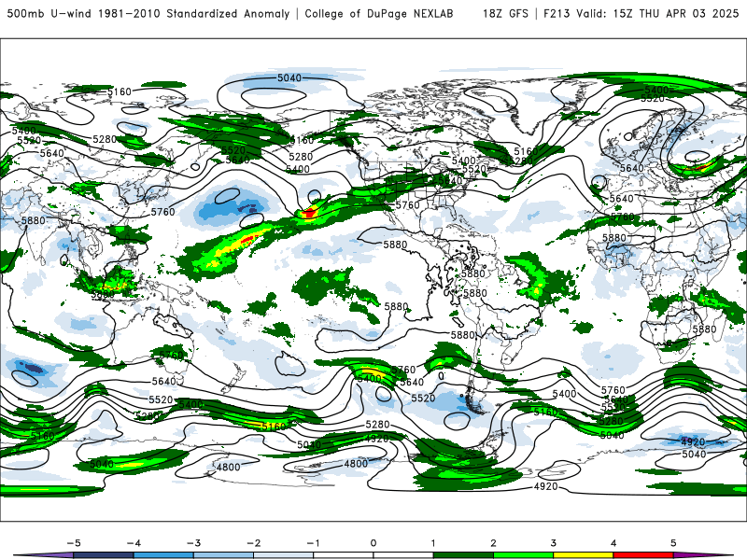Viewport: 747px width, 560px height.
Task: Click the red anomaly maximum off the California coast
Action: click(x=309, y=213)
